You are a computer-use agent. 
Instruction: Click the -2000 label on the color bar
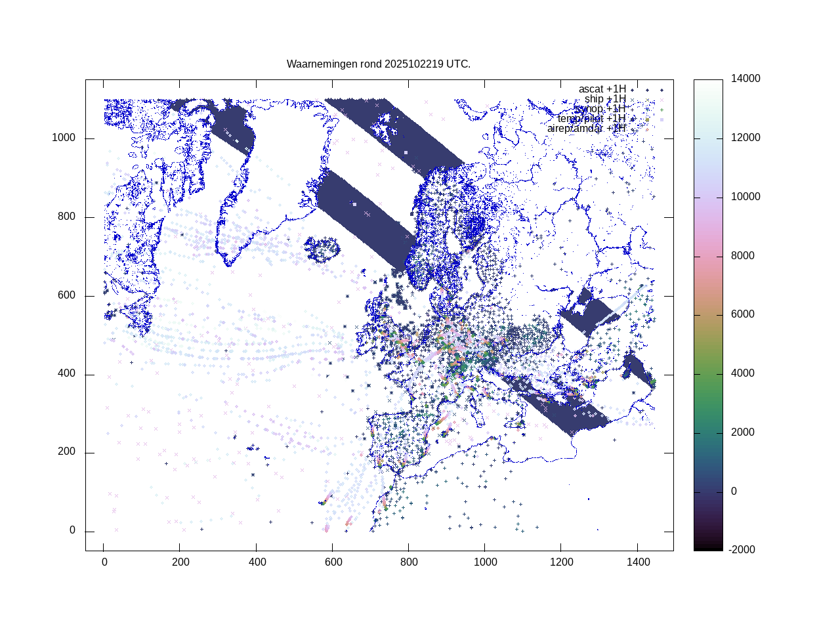[743, 550]
